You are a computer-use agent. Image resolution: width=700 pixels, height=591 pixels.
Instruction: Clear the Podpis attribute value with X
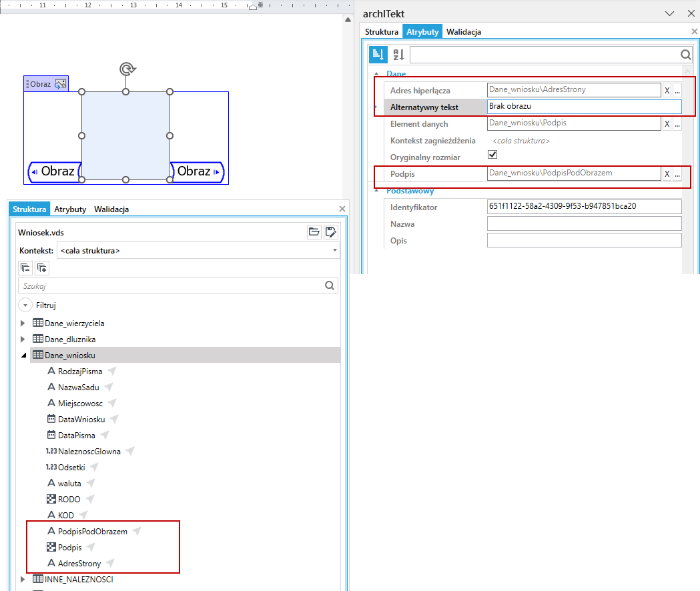[x=667, y=174]
